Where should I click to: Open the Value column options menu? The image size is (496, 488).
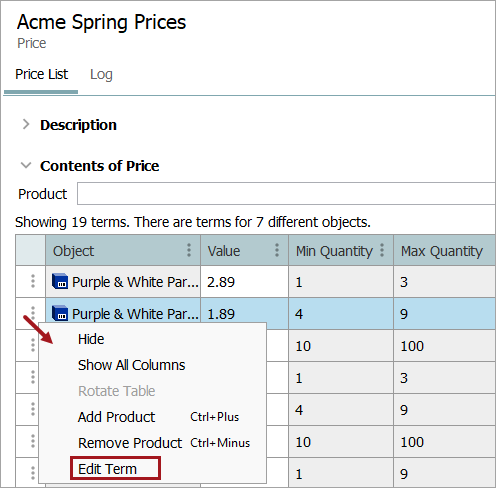pyautogui.click(x=277, y=250)
